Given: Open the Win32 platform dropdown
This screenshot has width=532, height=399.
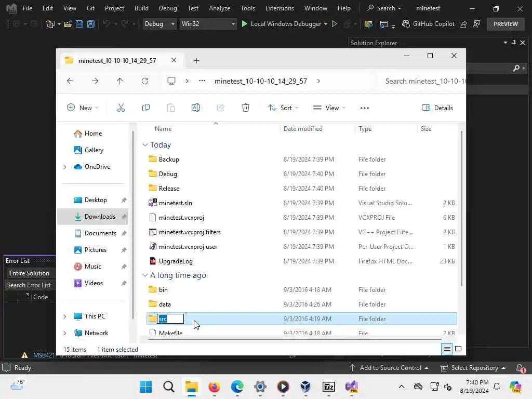Looking at the screenshot, I should point(208,24).
